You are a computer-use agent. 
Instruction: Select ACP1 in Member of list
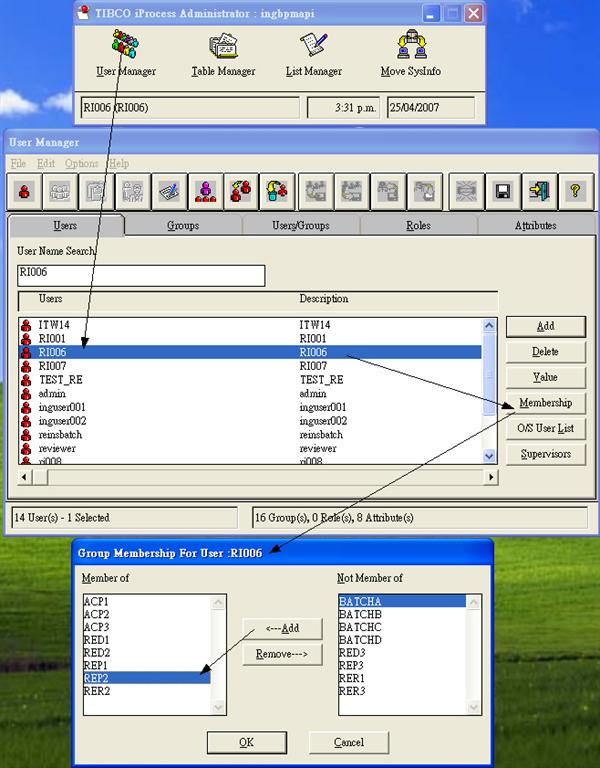point(147,601)
